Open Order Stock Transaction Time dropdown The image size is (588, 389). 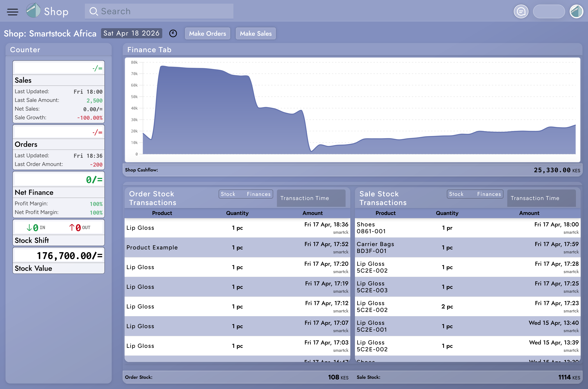[x=311, y=198]
